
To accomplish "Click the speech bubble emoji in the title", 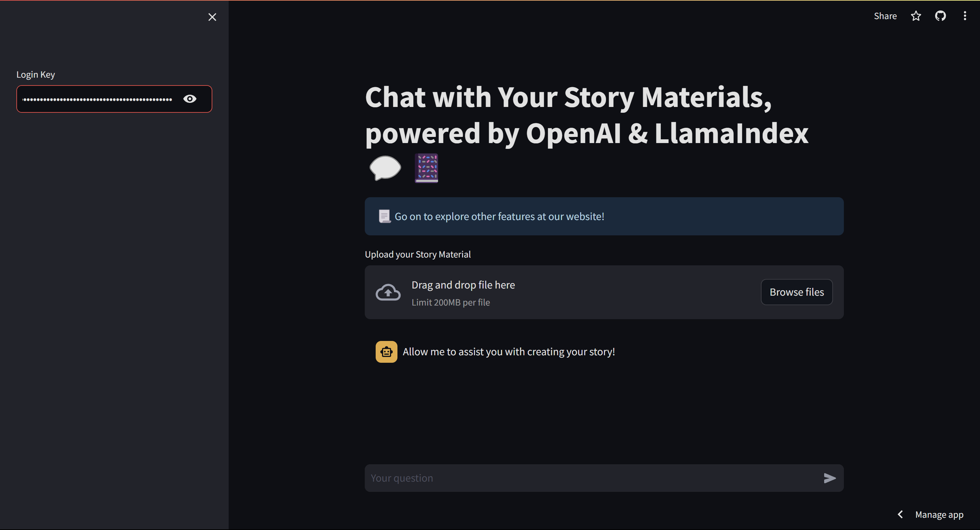I will click(x=385, y=168).
